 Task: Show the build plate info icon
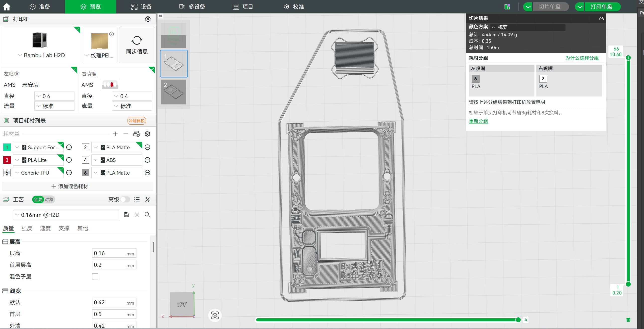coord(112,34)
